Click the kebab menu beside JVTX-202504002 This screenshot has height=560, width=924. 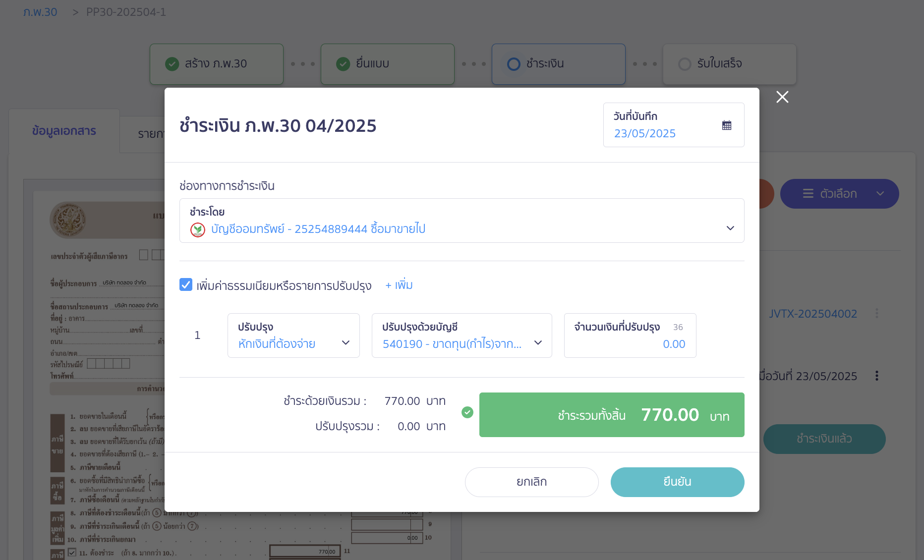point(877,313)
